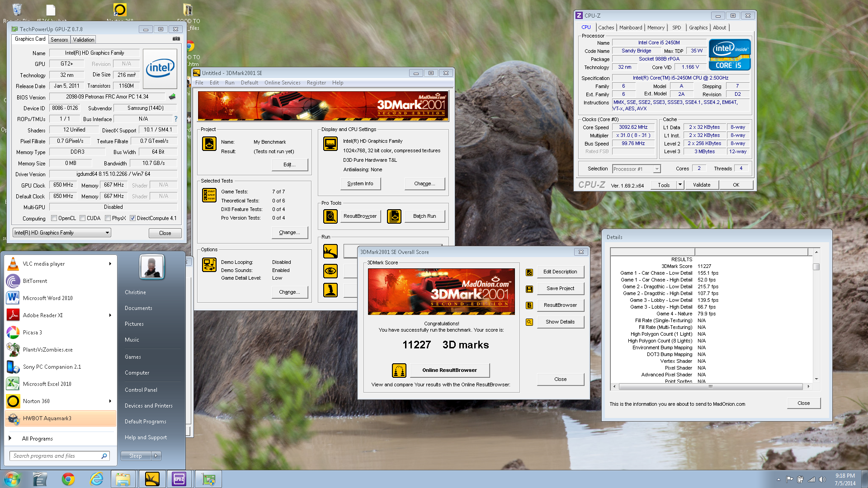
Task: Open the Processor #1 selection dropdown
Action: [637, 169]
